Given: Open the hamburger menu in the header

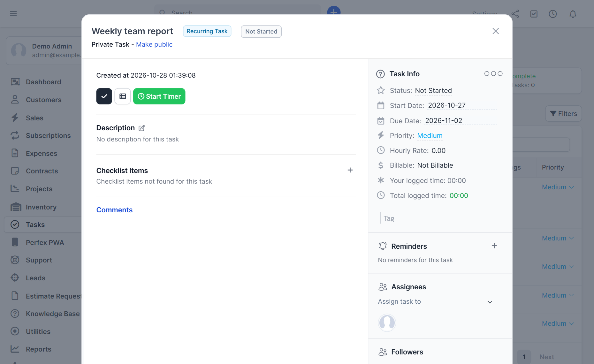Looking at the screenshot, I should (13, 13).
